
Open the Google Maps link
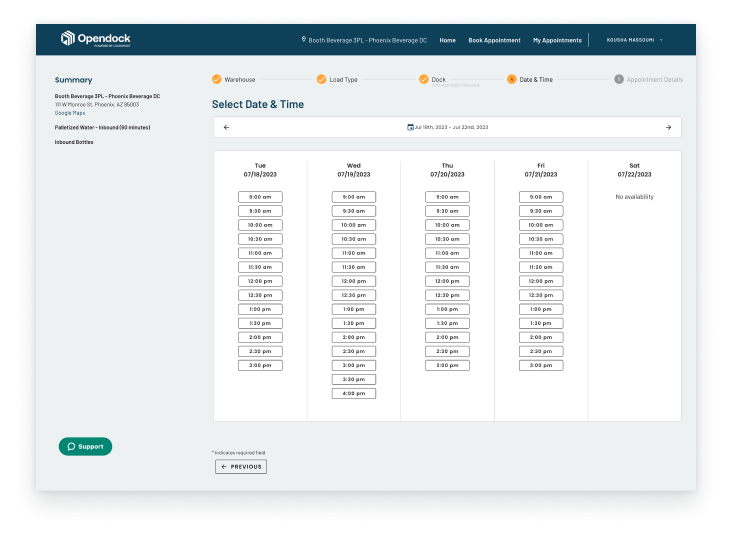click(70, 113)
